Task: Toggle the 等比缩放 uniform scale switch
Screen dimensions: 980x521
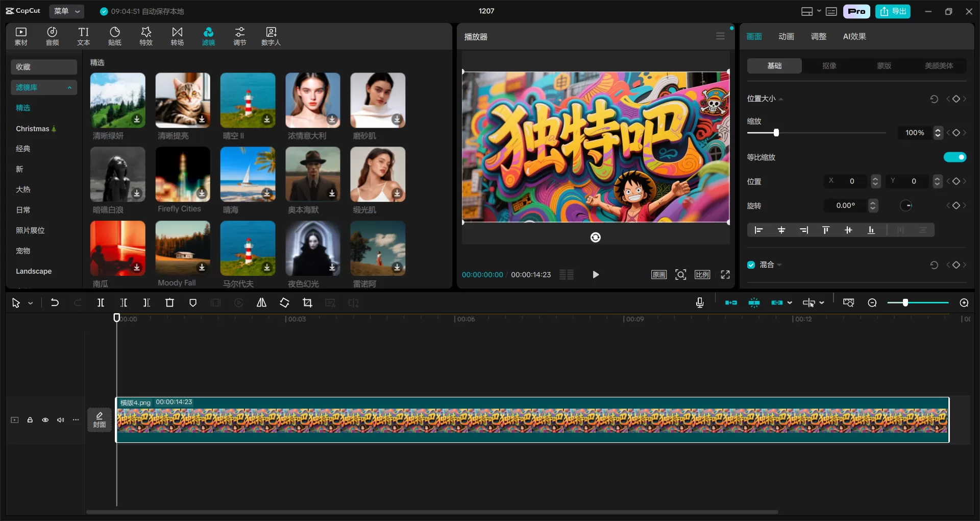Action: pyautogui.click(x=954, y=157)
